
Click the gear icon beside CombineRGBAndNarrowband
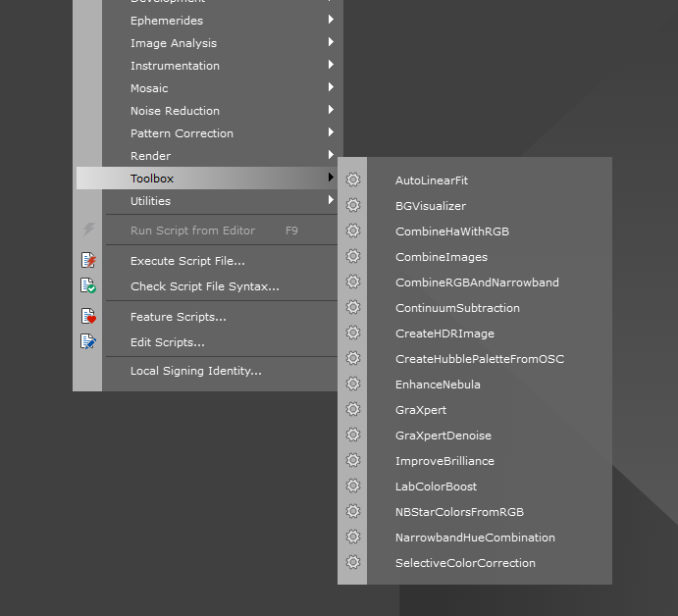[353, 282]
